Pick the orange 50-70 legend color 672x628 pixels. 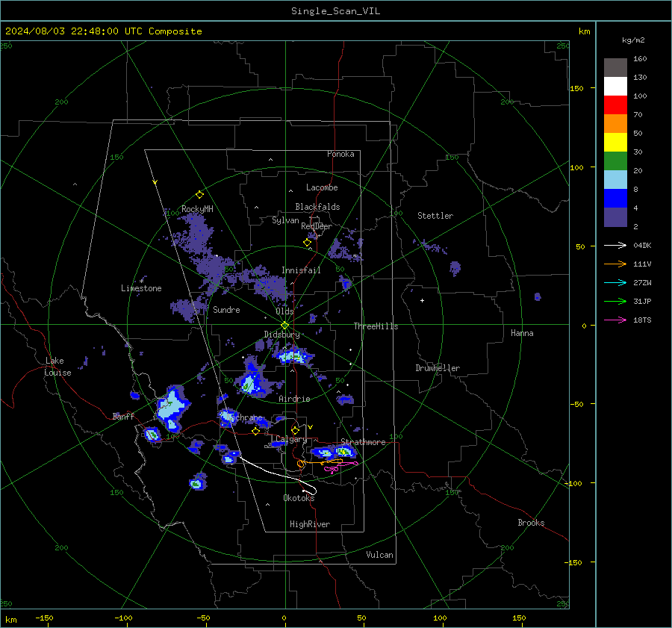point(615,124)
